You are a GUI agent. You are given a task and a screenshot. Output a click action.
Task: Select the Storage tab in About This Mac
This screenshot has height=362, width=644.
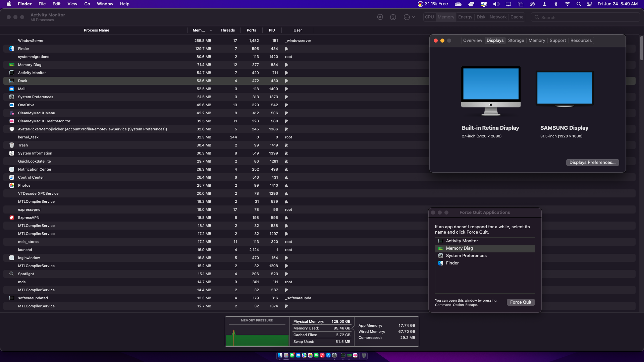(516, 41)
